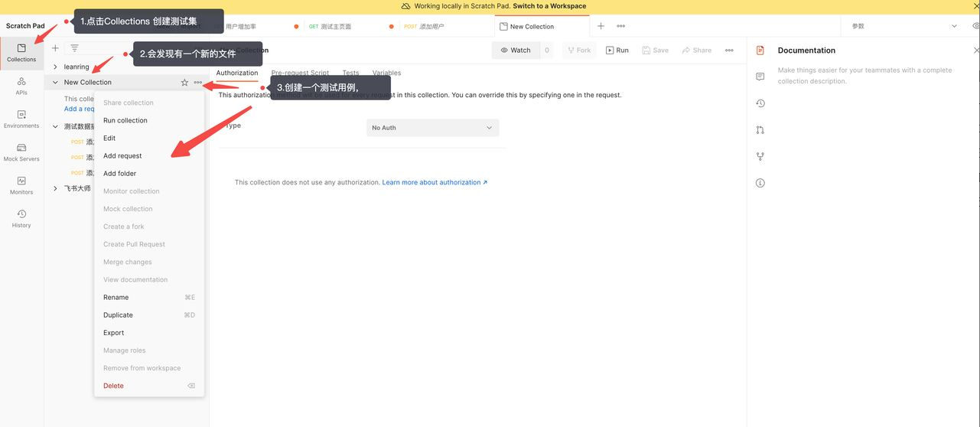This screenshot has height=427, width=980.
Task: Click the cloud-off icon in top banner
Action: pyautogui.click(x=406, y=6)
